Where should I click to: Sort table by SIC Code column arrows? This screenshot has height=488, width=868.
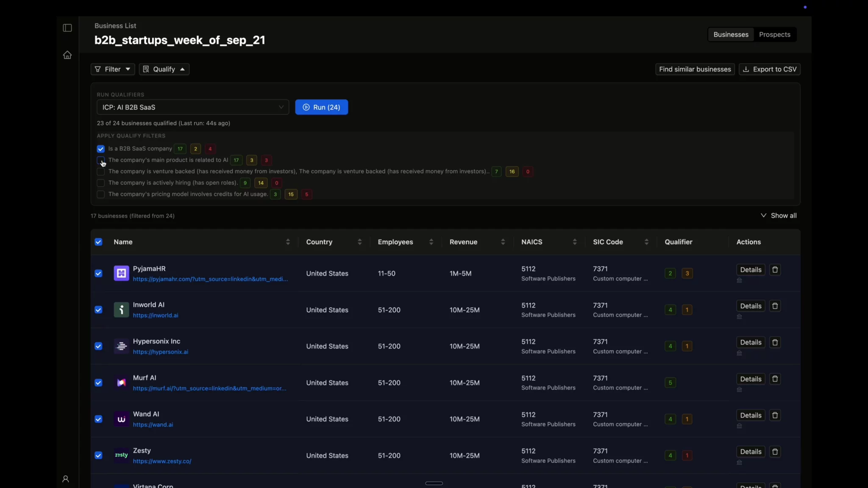[646, 242]
